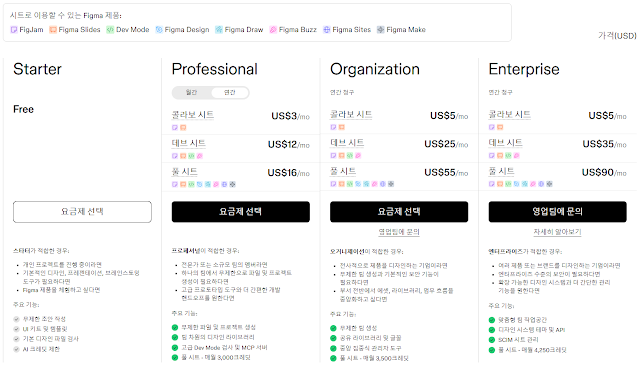The width and height of the screenshot is (640, 367).
Task: Click the Dev Mode icon
Action: tap(110, 30)
